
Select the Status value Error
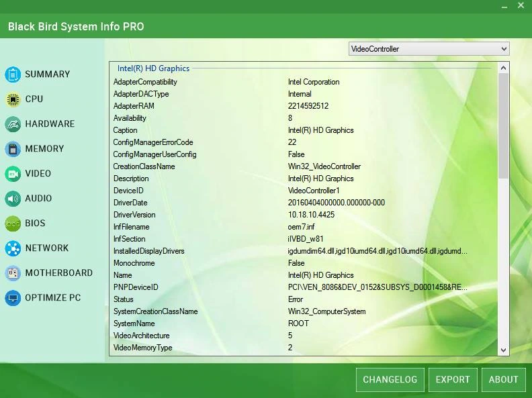coord(295,299)
